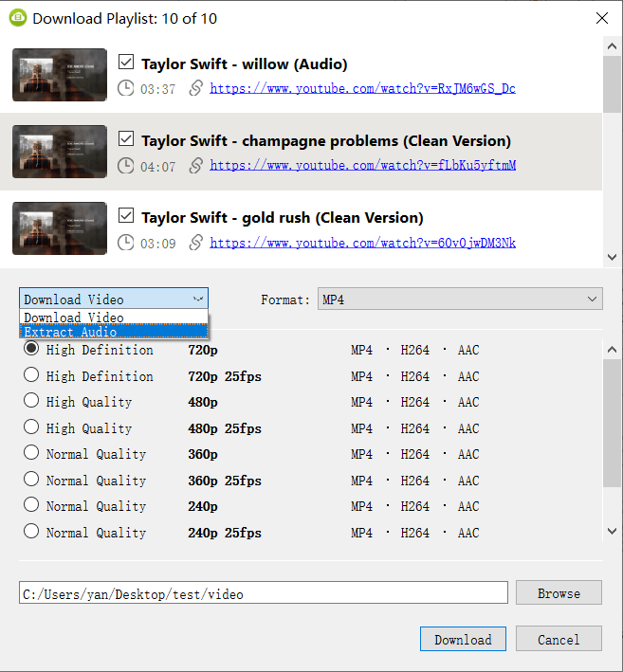Click the clock icon beside 03:37
Viewport: 623px width, 672px height.
tap(125, 88)
